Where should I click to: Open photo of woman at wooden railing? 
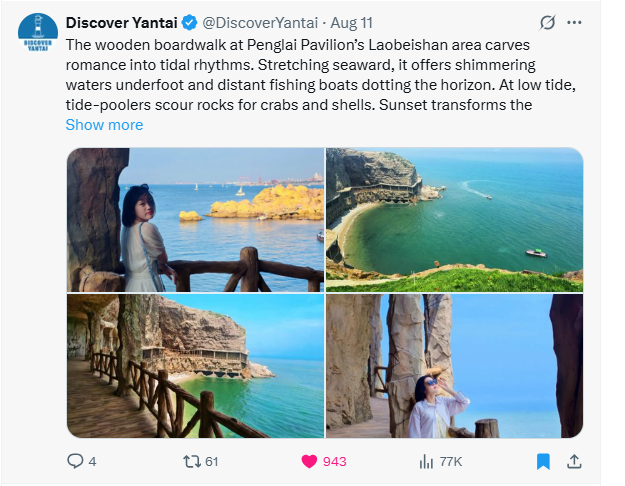(195, 220)
